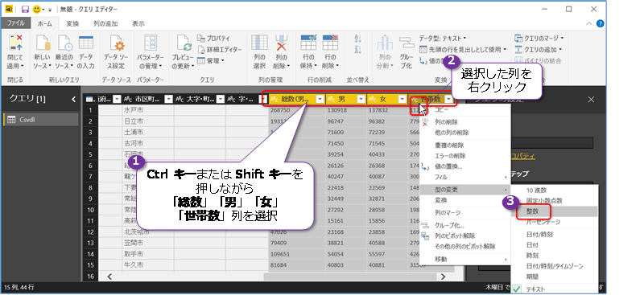Image resolution: width=644 pixels, height=295 pixels.
Task: Click the 列の削除 (Remove Columns) ribbon icon
Action: tap(282, 43)
